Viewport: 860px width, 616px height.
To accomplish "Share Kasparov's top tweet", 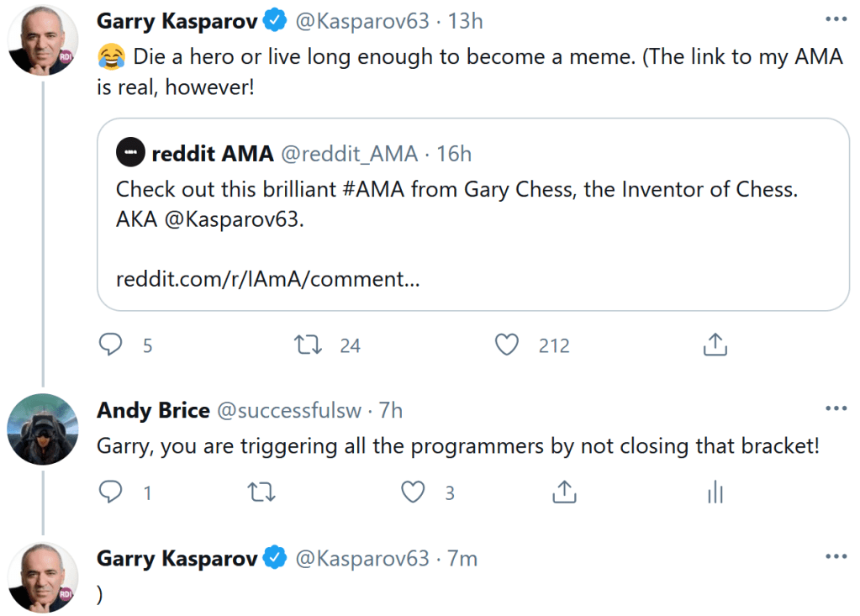I will (x=714, y=345).
